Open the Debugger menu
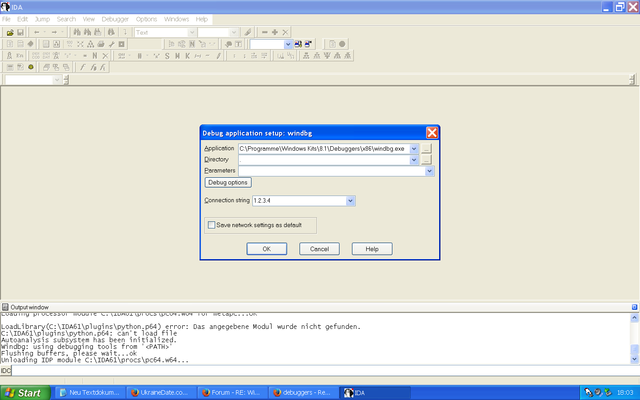640x400 pixels. tap(115, 19)
